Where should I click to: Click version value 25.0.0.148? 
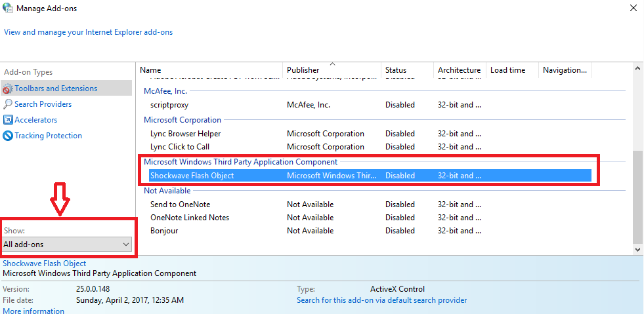[x=93, y=289]
